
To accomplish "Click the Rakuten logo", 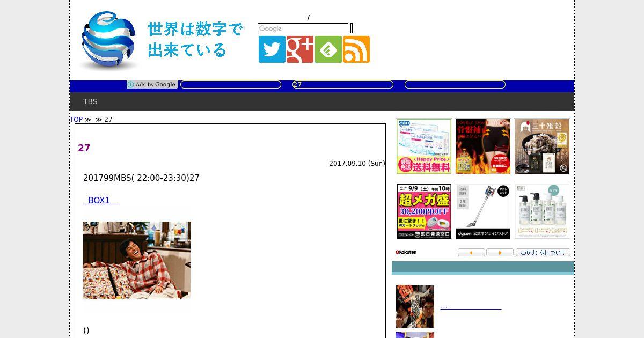I will point(406,252).
